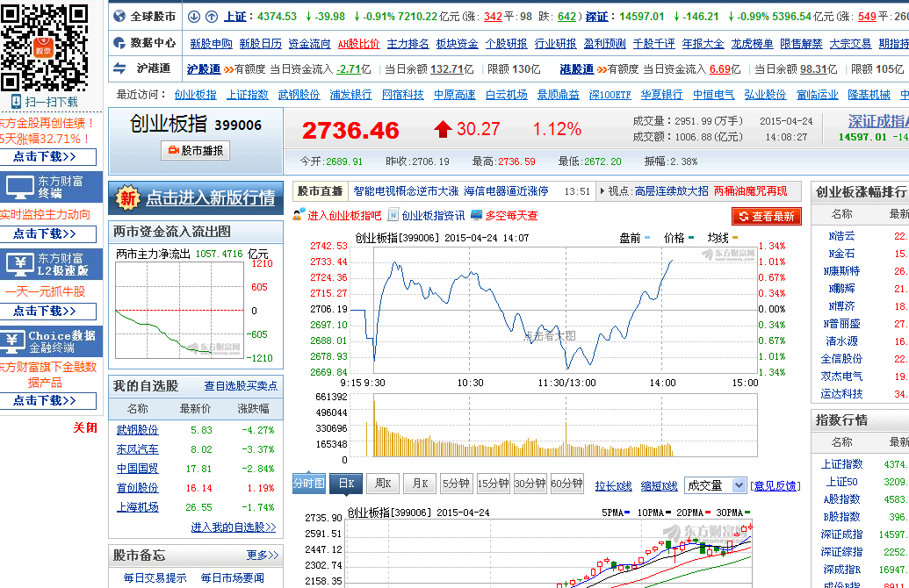Click the camera icon in 股市播报 button
This screenshot has height=588, width=909.
173,151
